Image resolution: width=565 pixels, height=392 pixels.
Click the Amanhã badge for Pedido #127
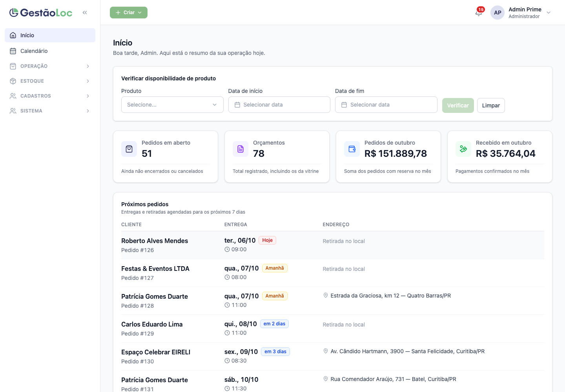point(275,268)
